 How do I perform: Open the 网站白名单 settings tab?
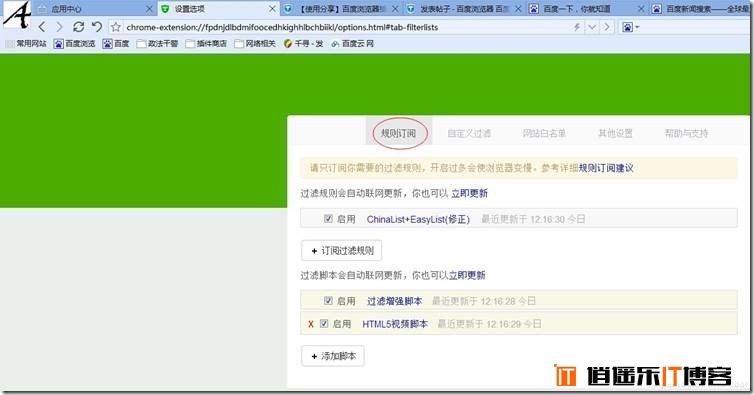click(544, 133)
